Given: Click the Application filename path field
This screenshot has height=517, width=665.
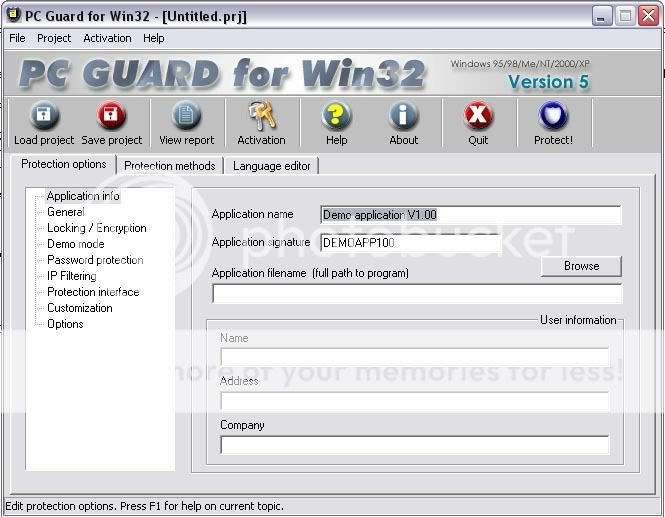Looking at the screenshot, I should (417, 293).
